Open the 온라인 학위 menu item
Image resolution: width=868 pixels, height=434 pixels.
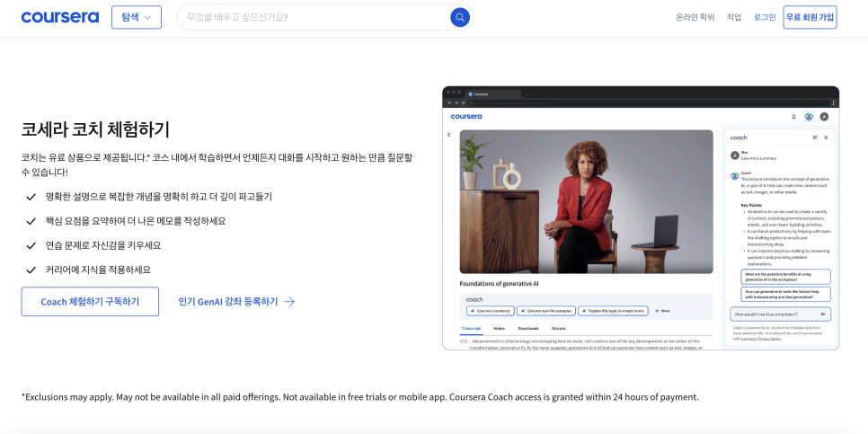695,17
